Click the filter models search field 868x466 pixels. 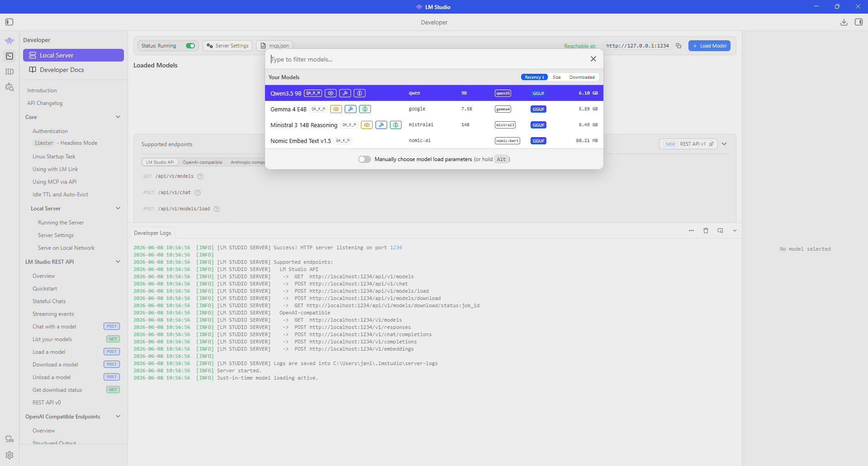[427, 59]
